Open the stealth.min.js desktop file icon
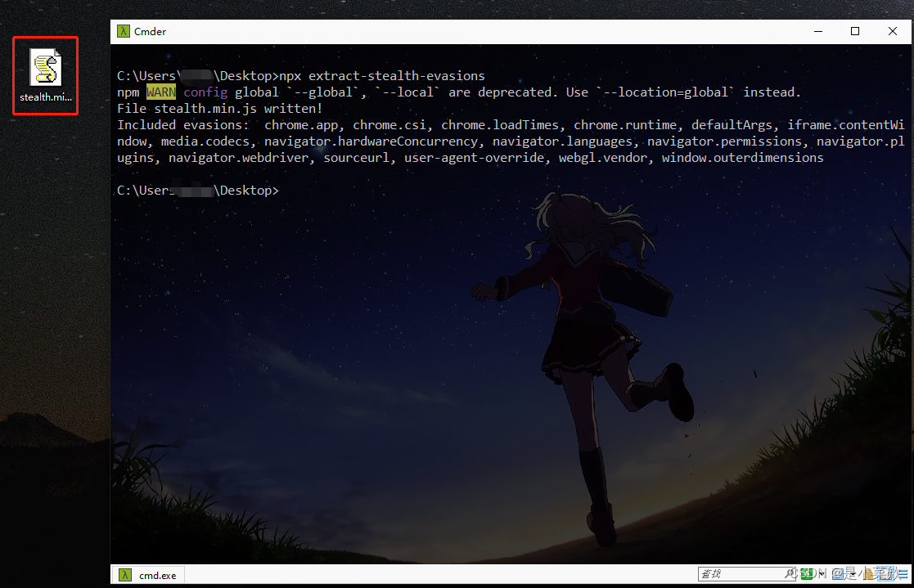The height and width of the screenshot is (588, 914). tap(46, 76)
